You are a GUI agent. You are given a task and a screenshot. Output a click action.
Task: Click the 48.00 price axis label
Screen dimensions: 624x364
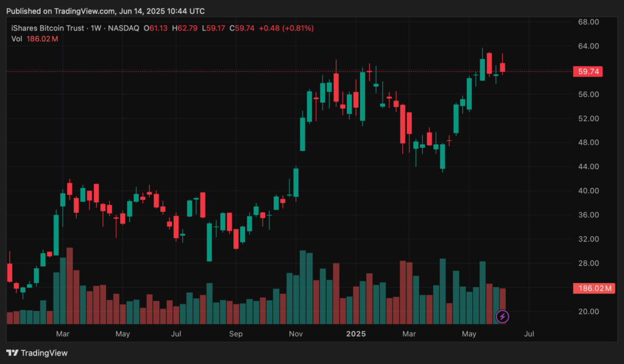point(589,142)
